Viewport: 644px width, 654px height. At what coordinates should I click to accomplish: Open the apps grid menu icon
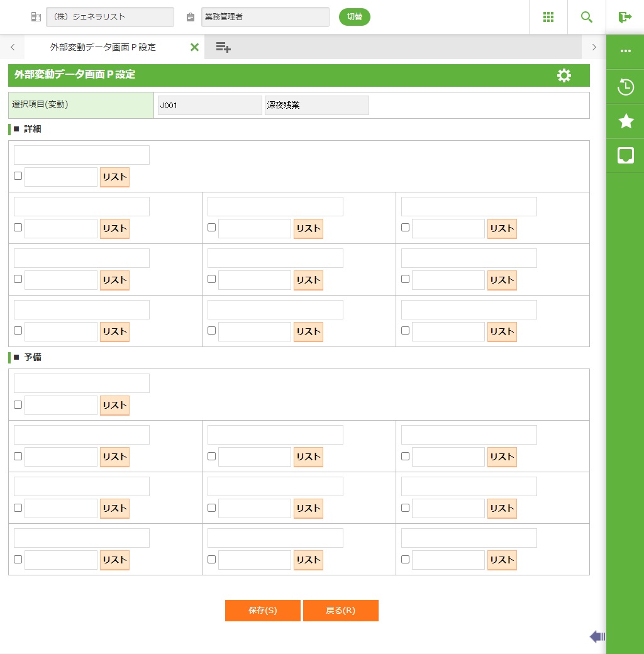[548, 17]
